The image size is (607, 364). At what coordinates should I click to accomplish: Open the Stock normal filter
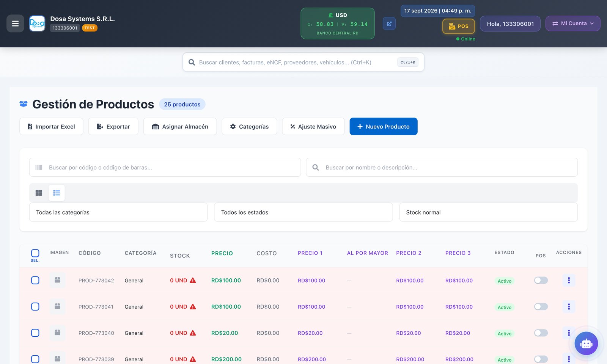coord(488,212)
